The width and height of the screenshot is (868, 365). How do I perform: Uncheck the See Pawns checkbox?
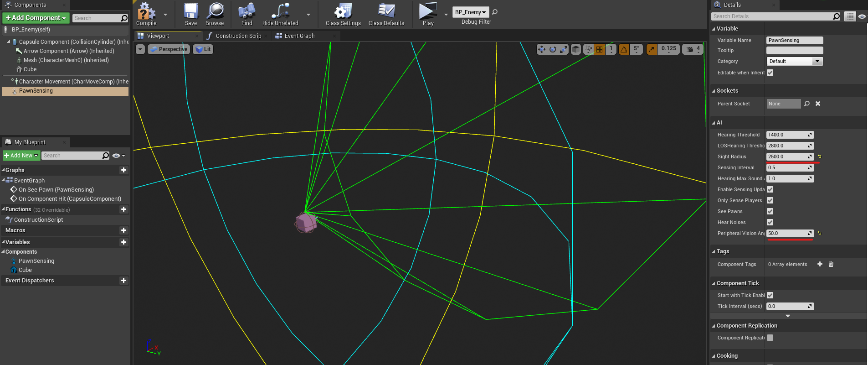pyautogui.click(x=770, y=211)
